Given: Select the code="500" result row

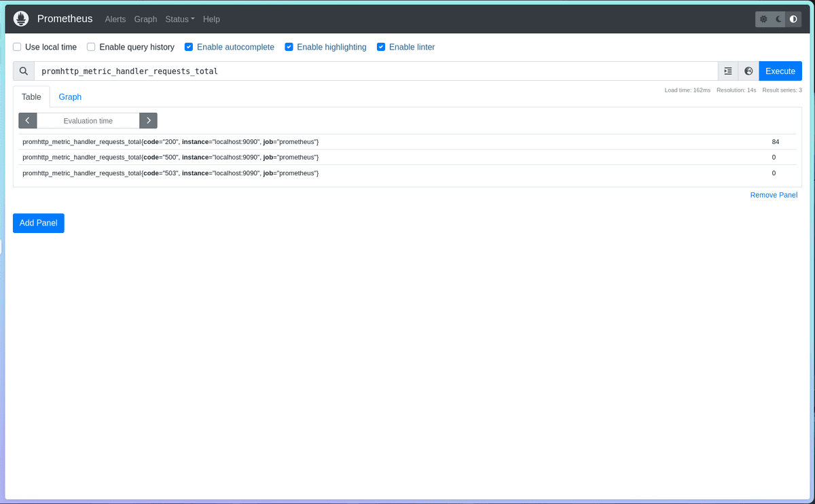Looking at the screenshot, I should pos(407,157).
